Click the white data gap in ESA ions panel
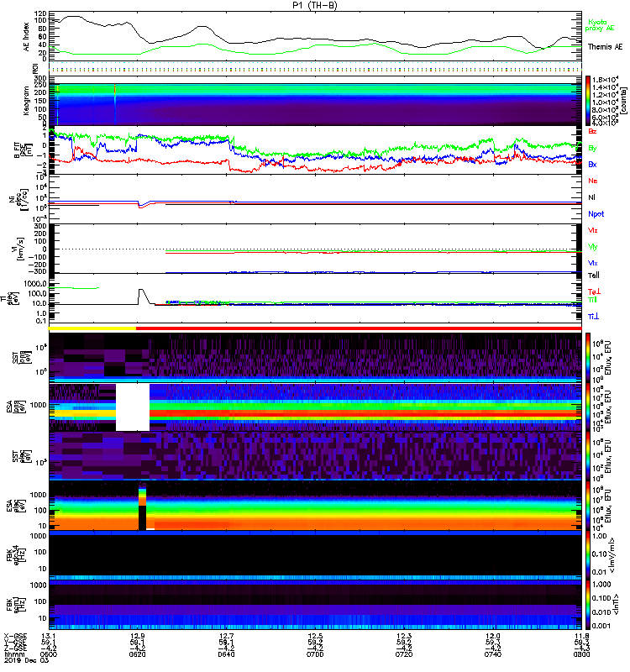 click(x=133, y=407)
